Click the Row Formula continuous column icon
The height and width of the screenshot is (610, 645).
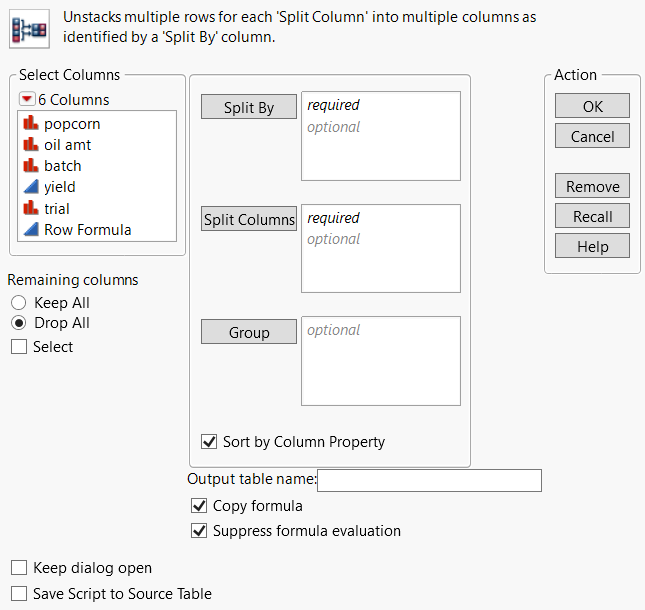[x=29, y=230]
